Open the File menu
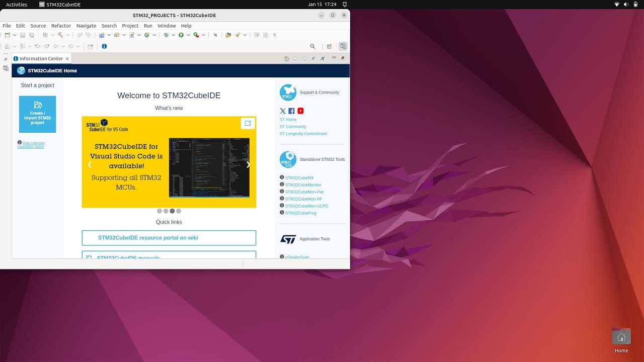The height and width of the screenshot is (362, 644). pyautogui.click(x=7, y=26)
